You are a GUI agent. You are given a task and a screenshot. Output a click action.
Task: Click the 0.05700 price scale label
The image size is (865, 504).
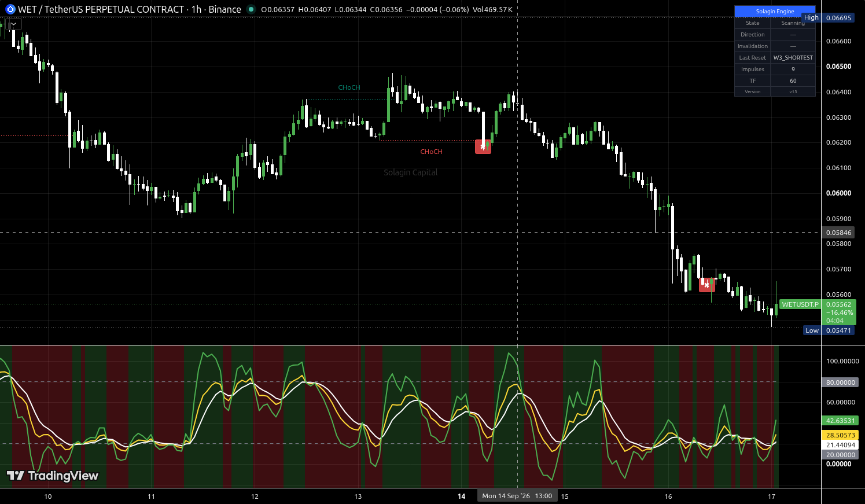[x=838, y=269]
